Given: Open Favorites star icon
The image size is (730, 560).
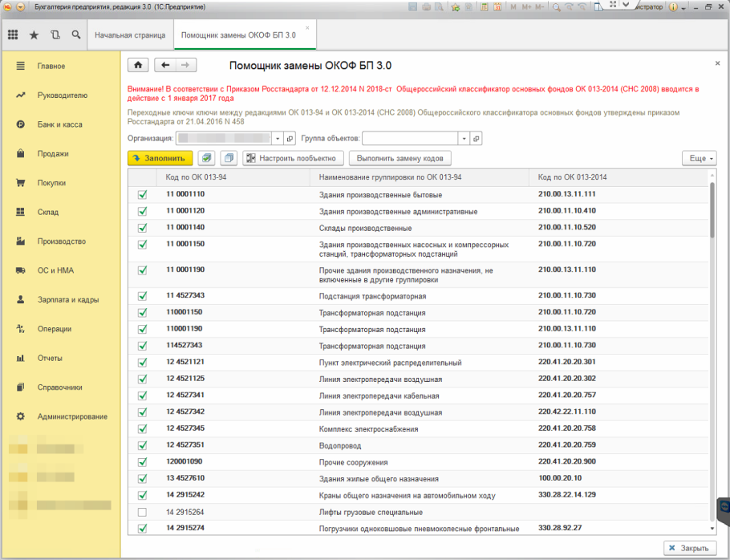Looking at the screenshot, I should click(x=34, y=35).
